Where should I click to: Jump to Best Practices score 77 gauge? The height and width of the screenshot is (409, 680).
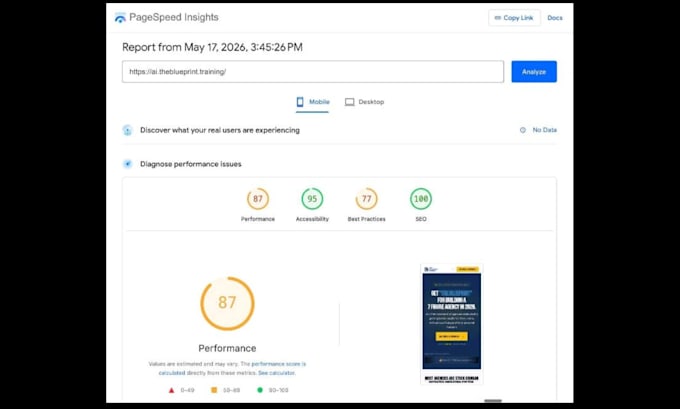coord(366,199)
